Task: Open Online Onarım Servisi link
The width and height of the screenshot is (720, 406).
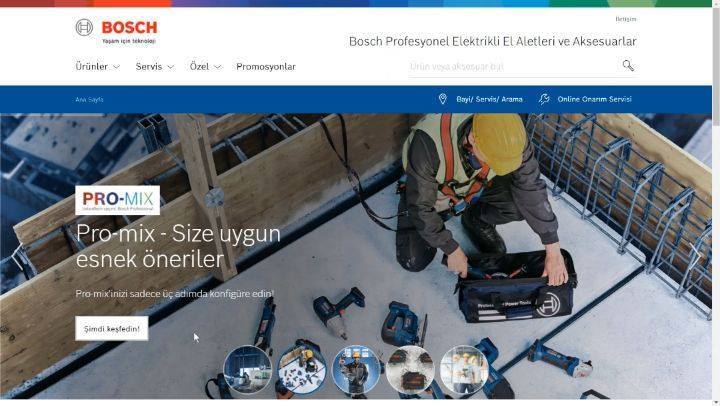Action: (595, 99)
